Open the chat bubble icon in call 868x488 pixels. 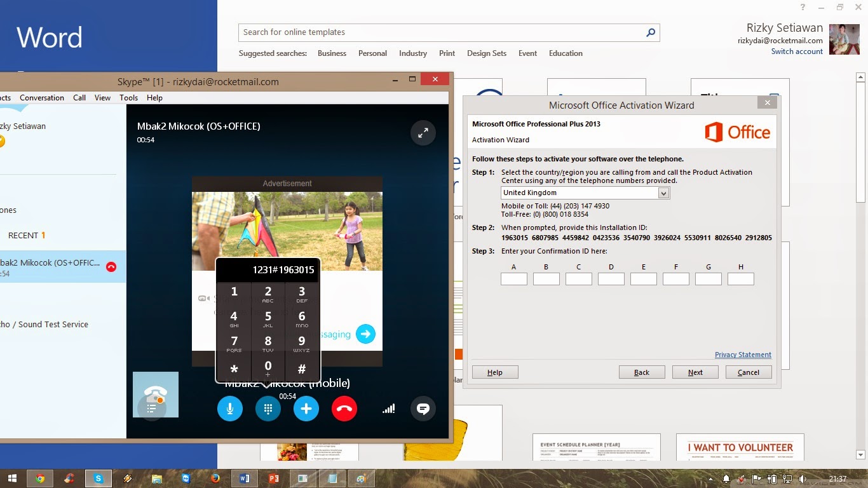tap(423, 409)
